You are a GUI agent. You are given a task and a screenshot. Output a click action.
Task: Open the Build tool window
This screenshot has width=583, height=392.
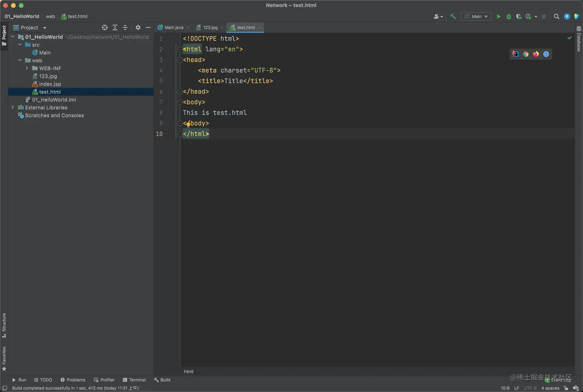click(x=162, y=380)
